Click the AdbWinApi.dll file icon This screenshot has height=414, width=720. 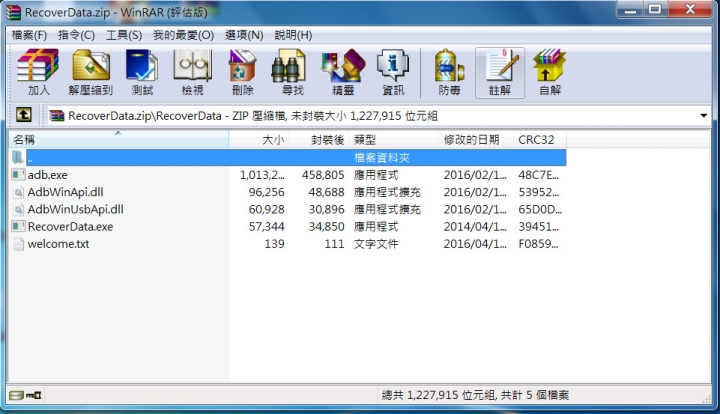18,192
